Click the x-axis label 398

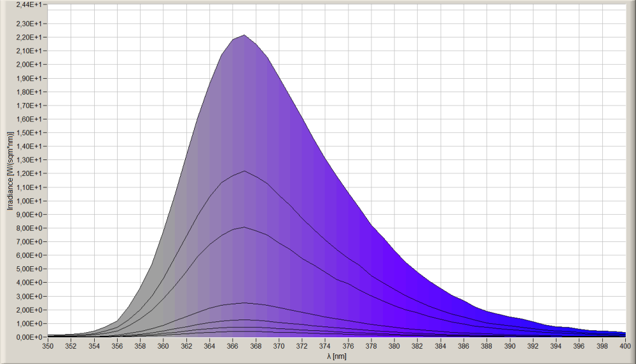(603, 346)
